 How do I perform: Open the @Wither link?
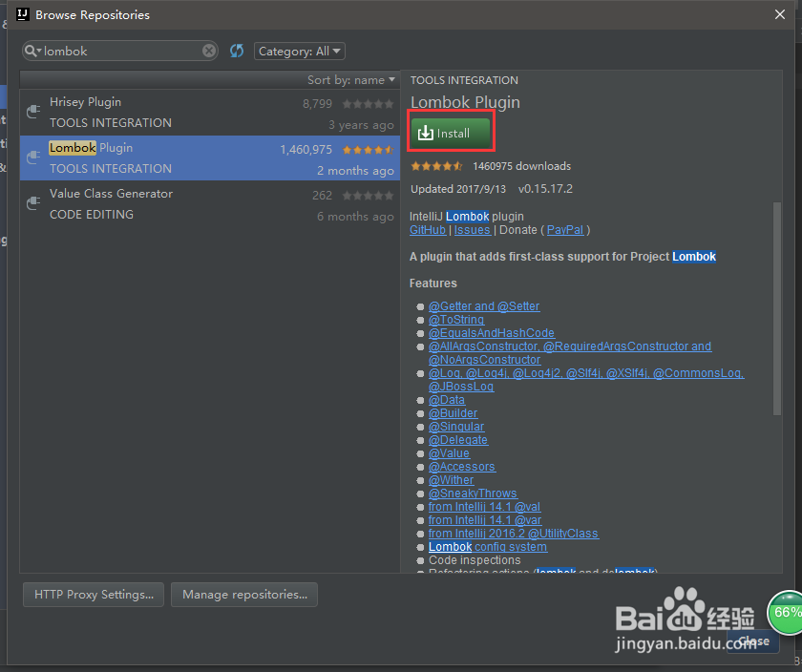pyautogui.click(x=451, y=480)
